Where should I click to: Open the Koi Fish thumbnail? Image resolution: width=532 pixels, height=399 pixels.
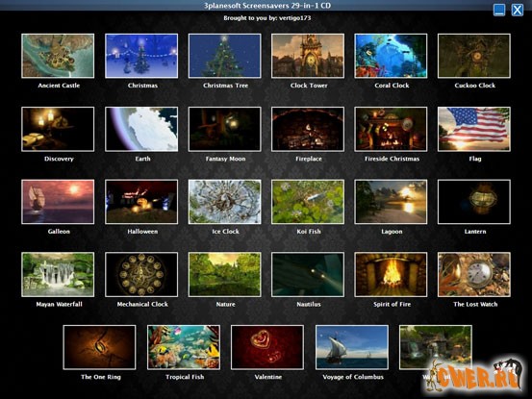coord(308,202)
